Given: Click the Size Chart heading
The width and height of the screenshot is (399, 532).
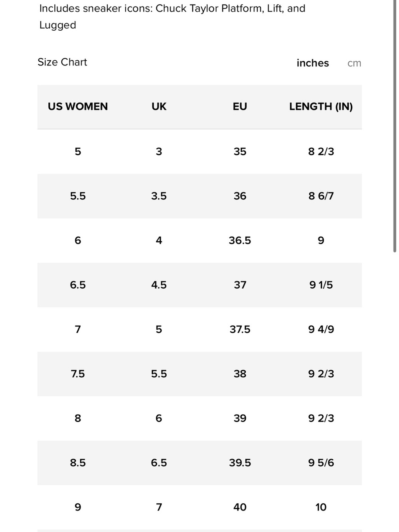Looking at the screenshot, I should click(62, 62).
